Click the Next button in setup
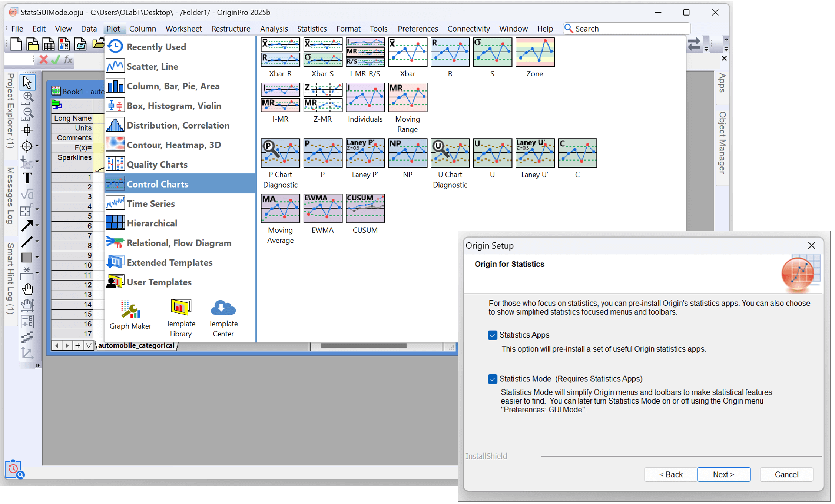835x504 pixels. pyautogui.click(x=723, y=474)
